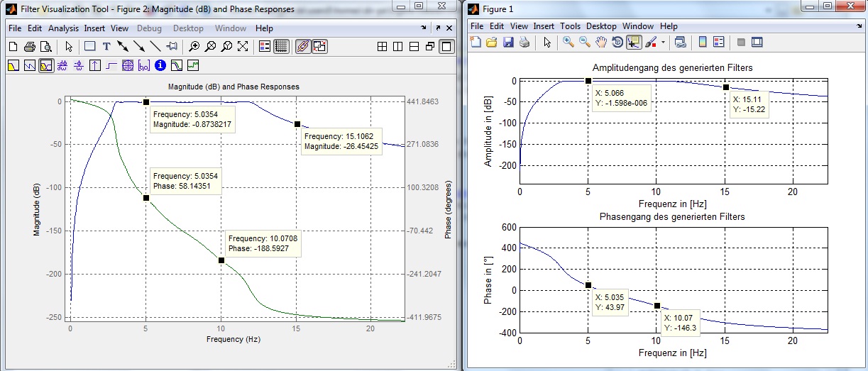Open the View menu in FVTool
868x371 pixels.
click(119, 28)
